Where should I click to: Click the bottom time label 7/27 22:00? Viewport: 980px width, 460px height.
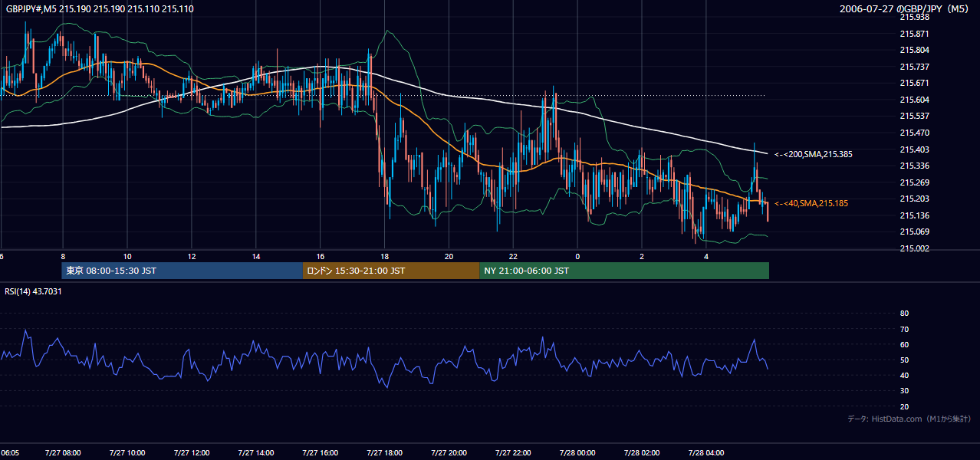(x=512, y=453)
